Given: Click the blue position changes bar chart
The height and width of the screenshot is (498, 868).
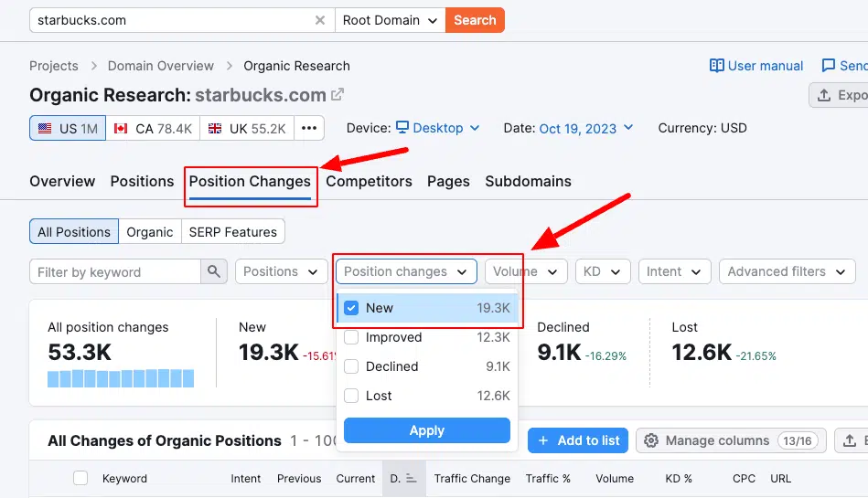Looking at the screenshot, I should coord(121,378).
